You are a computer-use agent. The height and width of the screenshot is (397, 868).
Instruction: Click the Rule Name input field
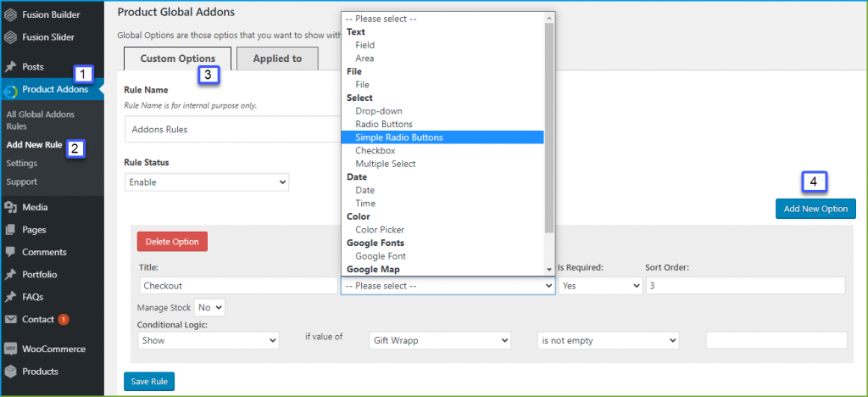(232, 129)
